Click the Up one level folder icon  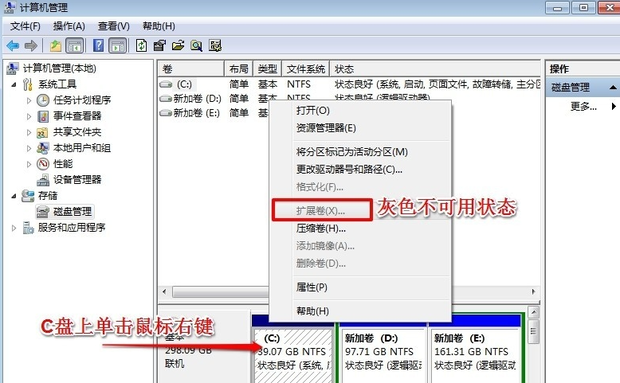(x=55, y=46)
